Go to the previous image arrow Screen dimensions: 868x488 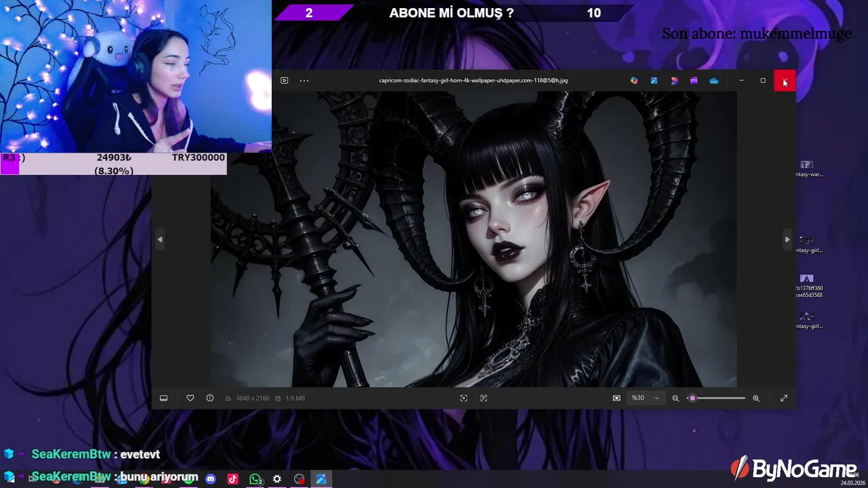coord(160,239)
